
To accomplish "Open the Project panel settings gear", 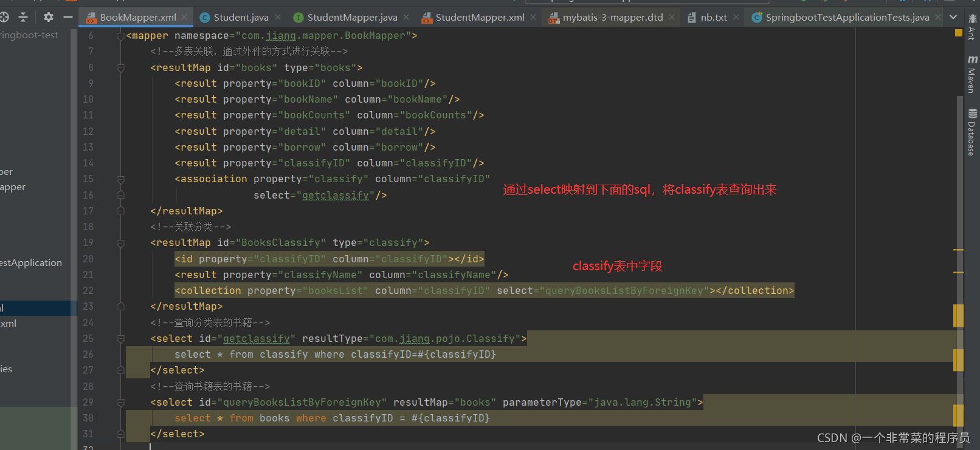I will point(49,17).
